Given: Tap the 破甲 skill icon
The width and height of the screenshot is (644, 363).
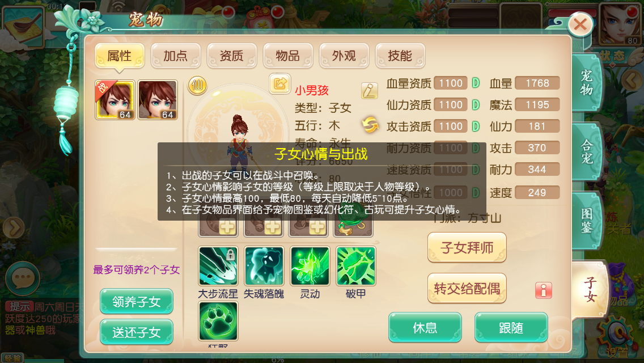Looking at the screenshot, I should tap(355, 266).
